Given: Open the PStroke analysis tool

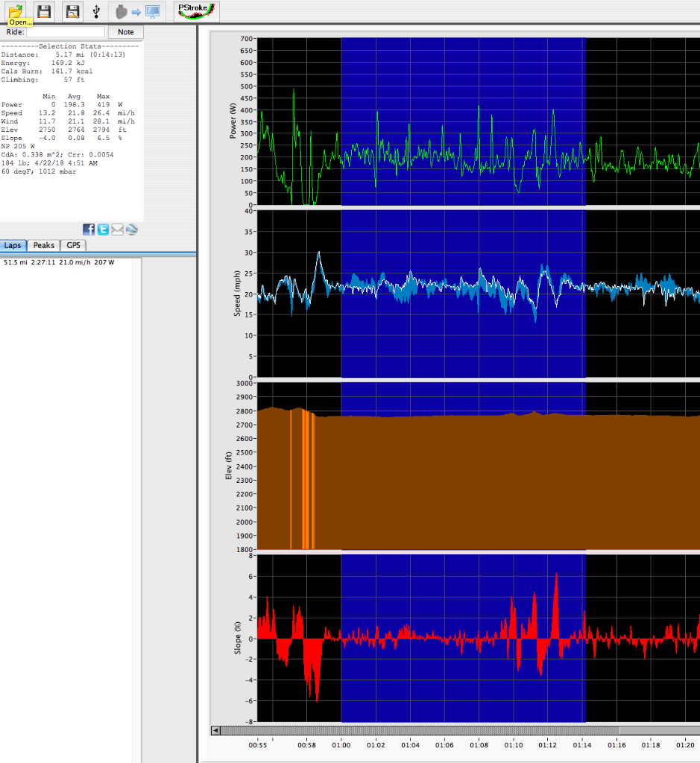Looking at the screenshot, I should 196,10.
